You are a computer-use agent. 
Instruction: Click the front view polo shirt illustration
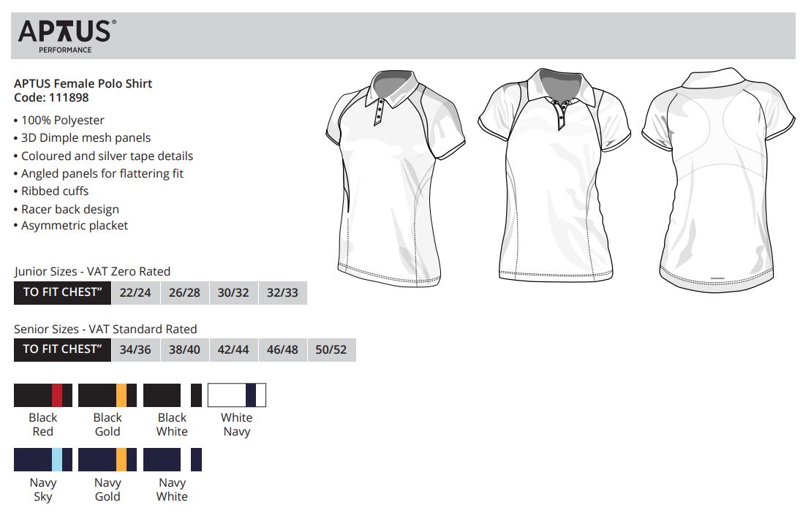point(554,176)
